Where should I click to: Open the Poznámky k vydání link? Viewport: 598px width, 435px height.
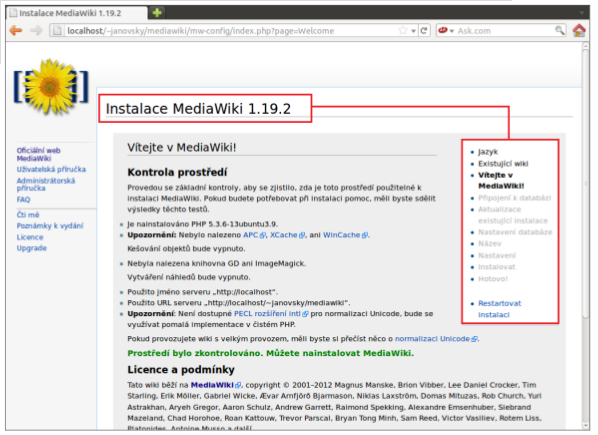click(50, 226)
